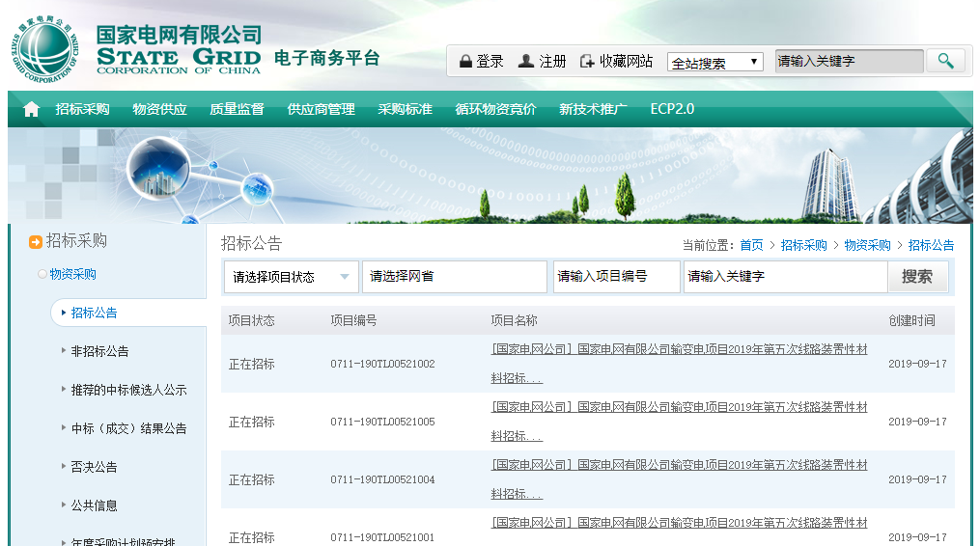Open the 请选择网省 province selector
Image resolution: width=980 pixels, height=546 pixels.
(x=454, y=277)
